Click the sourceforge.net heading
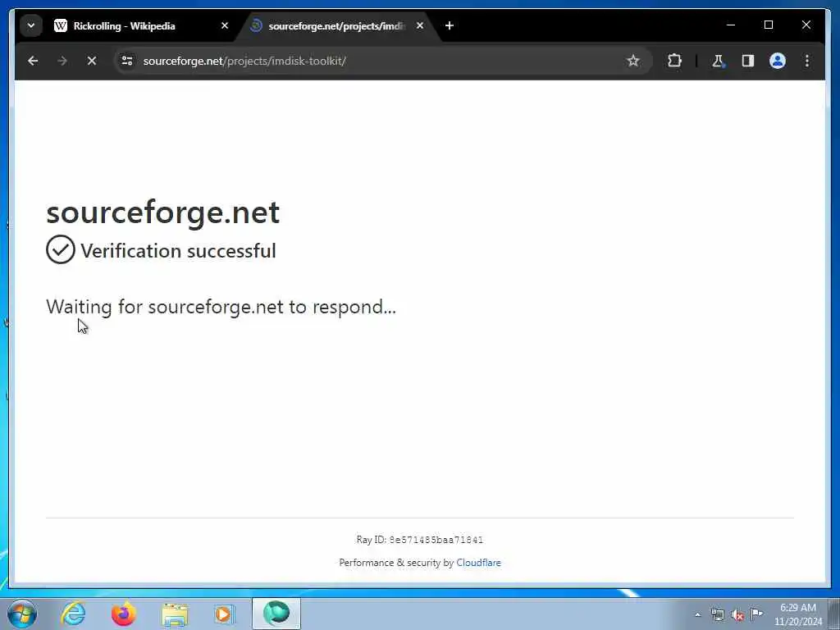This screenshot has width=840, height=630. 163,212
